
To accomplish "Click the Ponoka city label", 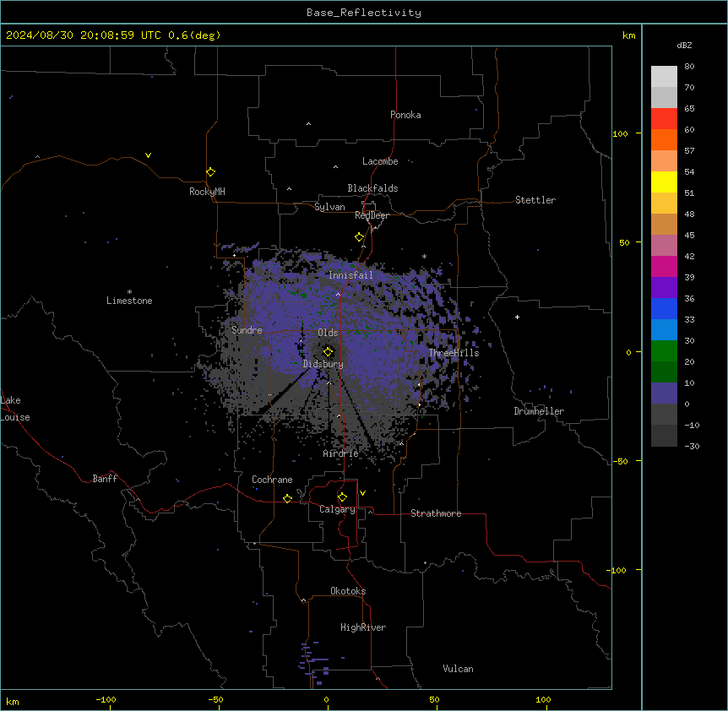I will (405, 115).
